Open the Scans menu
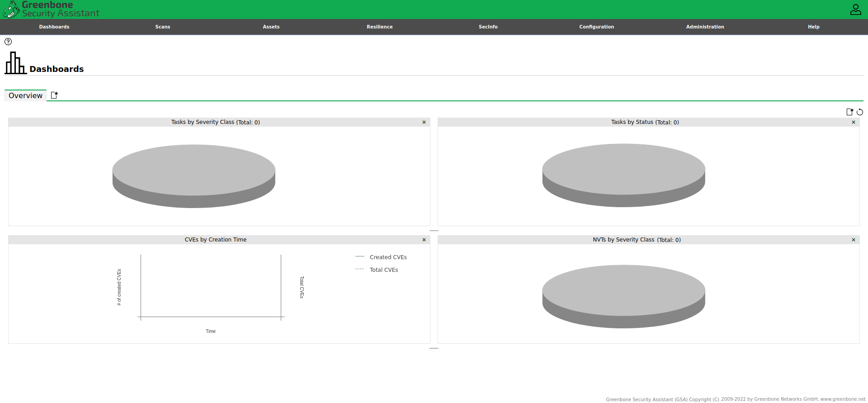 pyautogui.click(x=163, y=27)
